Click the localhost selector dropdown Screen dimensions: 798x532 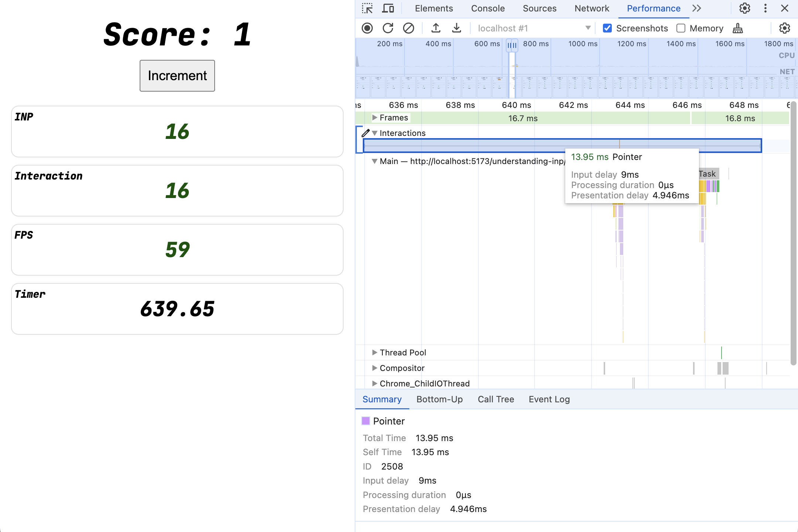(x=588, y=28)
